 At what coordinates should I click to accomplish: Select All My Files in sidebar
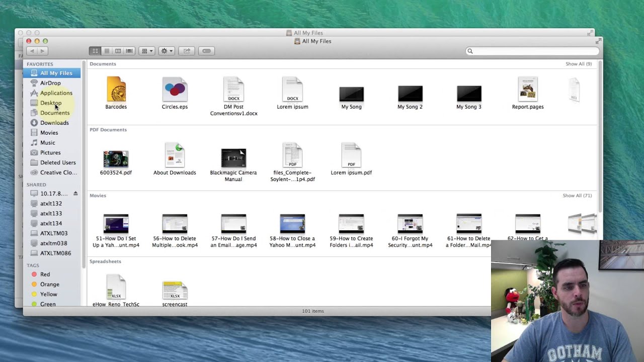[x=51, y=73]
